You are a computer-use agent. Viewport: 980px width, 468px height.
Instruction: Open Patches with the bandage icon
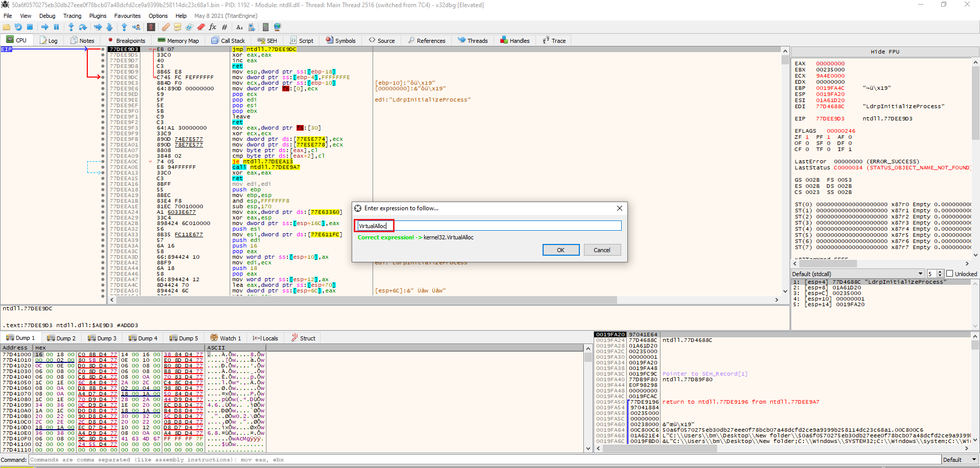(166, 27)
